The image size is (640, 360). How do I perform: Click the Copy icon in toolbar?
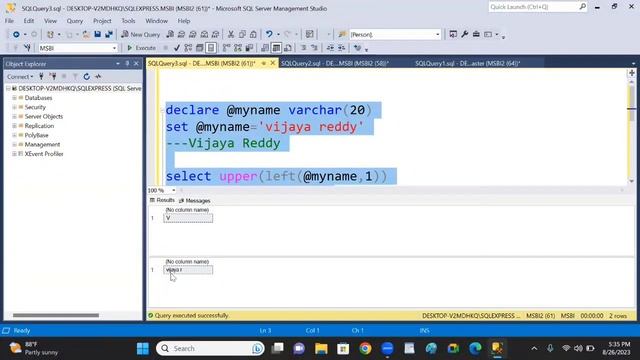coord(242,35)
